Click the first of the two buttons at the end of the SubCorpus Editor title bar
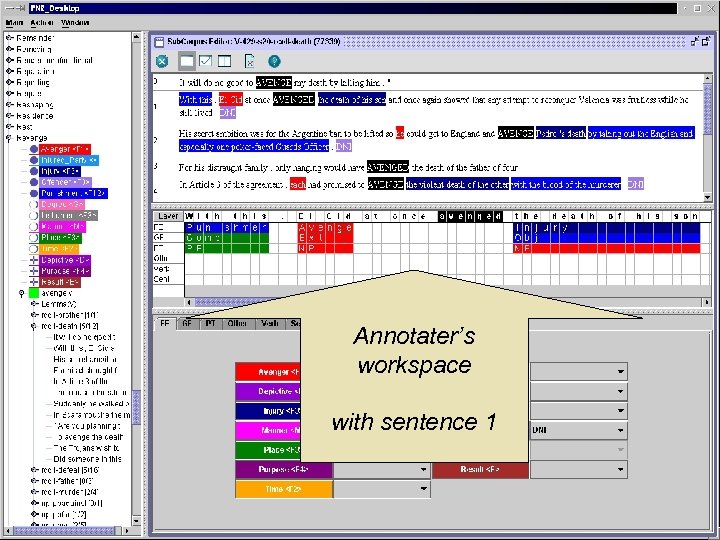Screen dimensions: 720x540 click(695, 42)
